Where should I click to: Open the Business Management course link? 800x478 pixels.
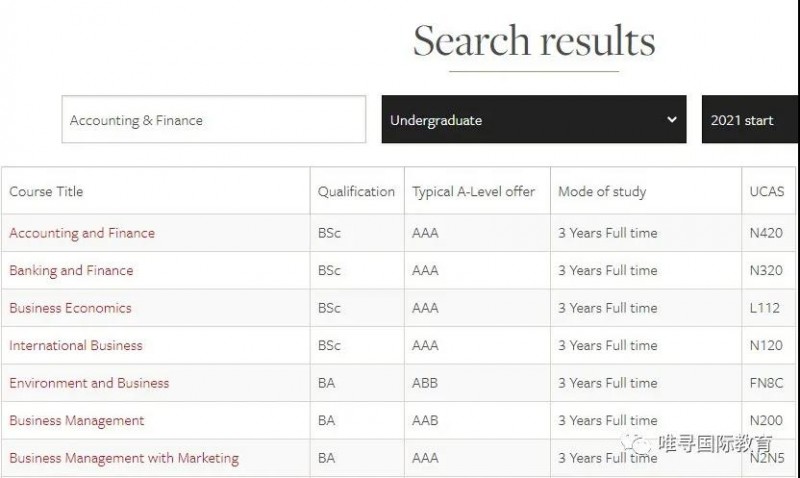tap(77, 420)
